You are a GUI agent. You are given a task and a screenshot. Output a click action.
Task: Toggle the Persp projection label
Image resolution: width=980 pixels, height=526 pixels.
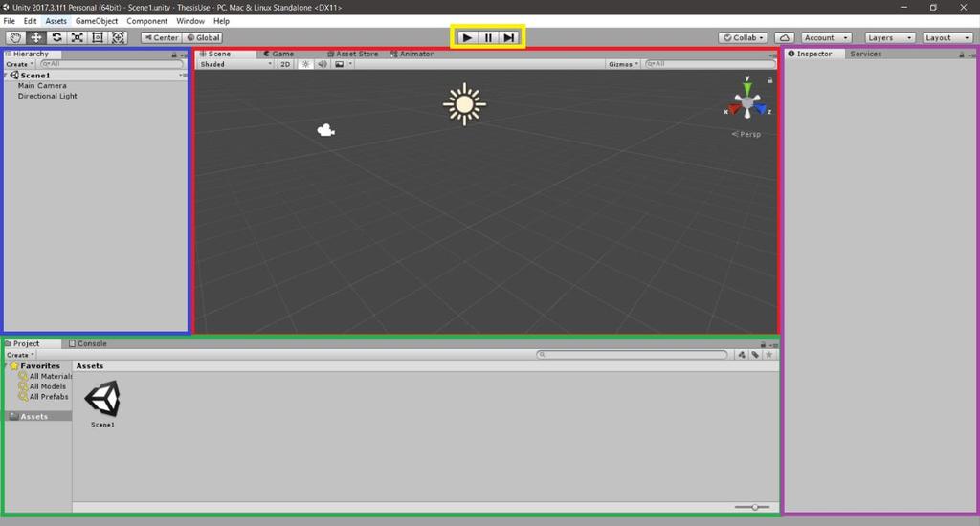point(746,134)
